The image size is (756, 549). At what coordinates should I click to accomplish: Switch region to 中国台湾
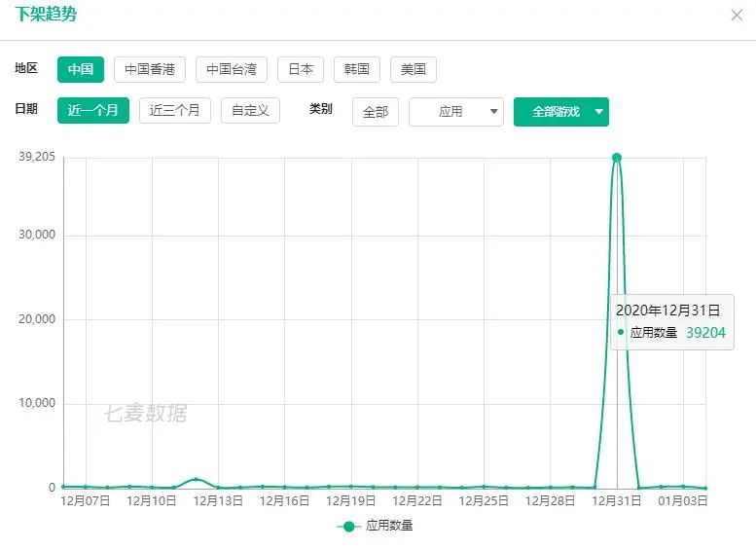pyautogui.click(x=231, y=69)
